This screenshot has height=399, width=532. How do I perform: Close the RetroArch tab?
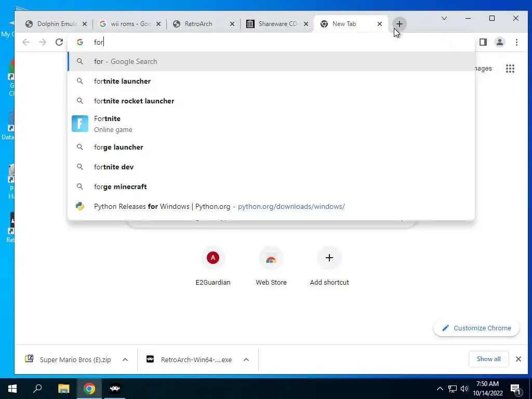click(x=232, y=24)
